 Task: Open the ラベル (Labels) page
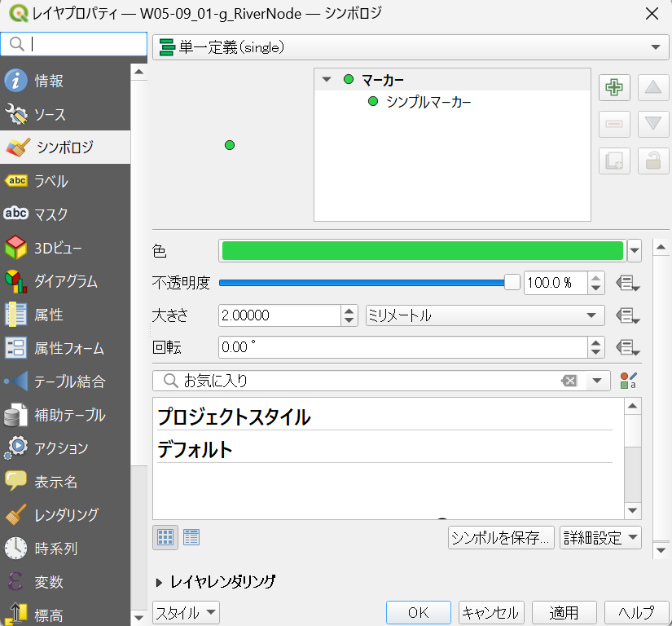point(65,180)
